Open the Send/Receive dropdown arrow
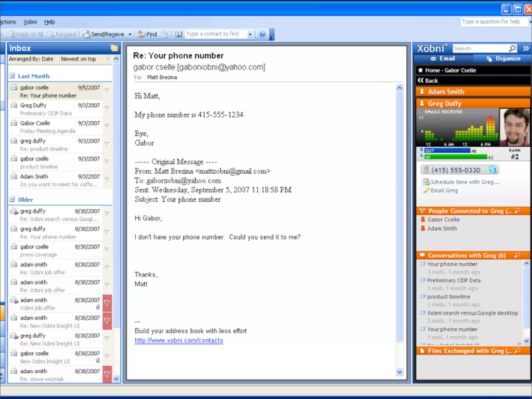The height and width of the screenshot is (399, 532). click(x=130, y=34)
